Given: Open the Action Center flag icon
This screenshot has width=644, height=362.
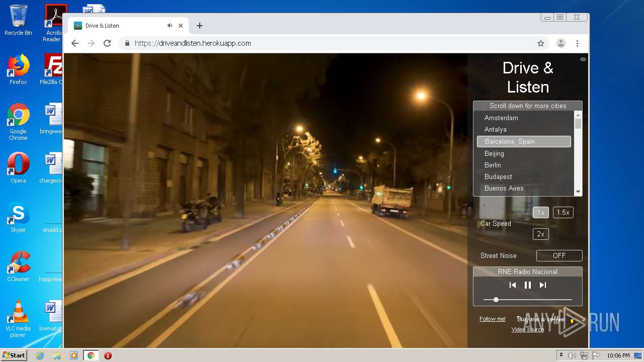Looking at the screenshot, I should 596,355.
